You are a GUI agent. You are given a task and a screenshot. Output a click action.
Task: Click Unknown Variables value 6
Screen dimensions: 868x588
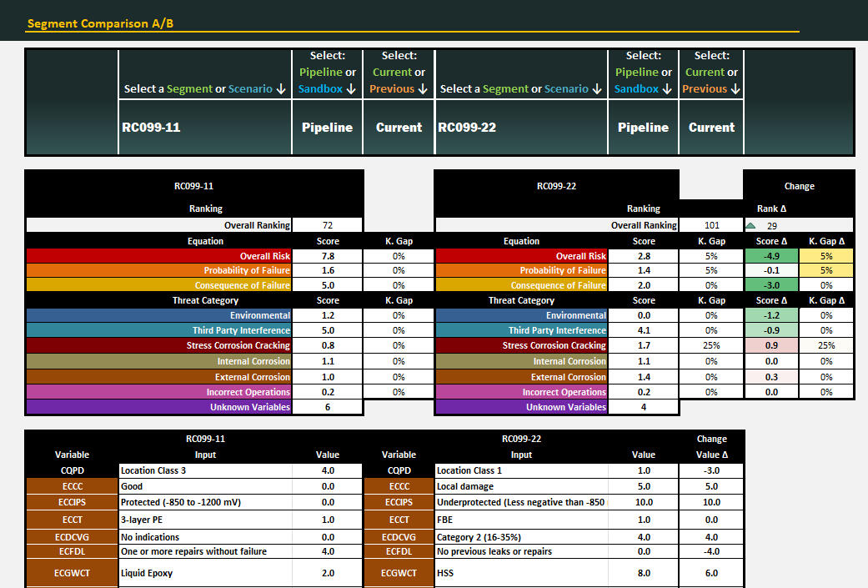coord(328,407)
